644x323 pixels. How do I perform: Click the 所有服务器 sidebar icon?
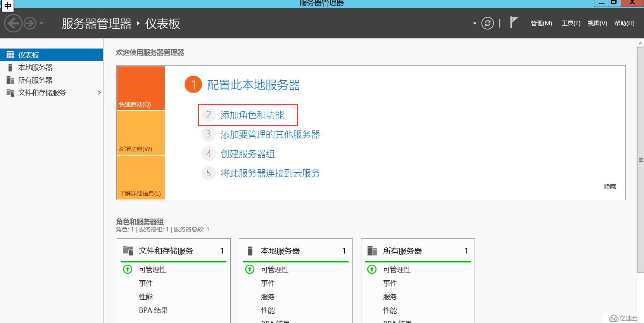(x=10, y=80)
